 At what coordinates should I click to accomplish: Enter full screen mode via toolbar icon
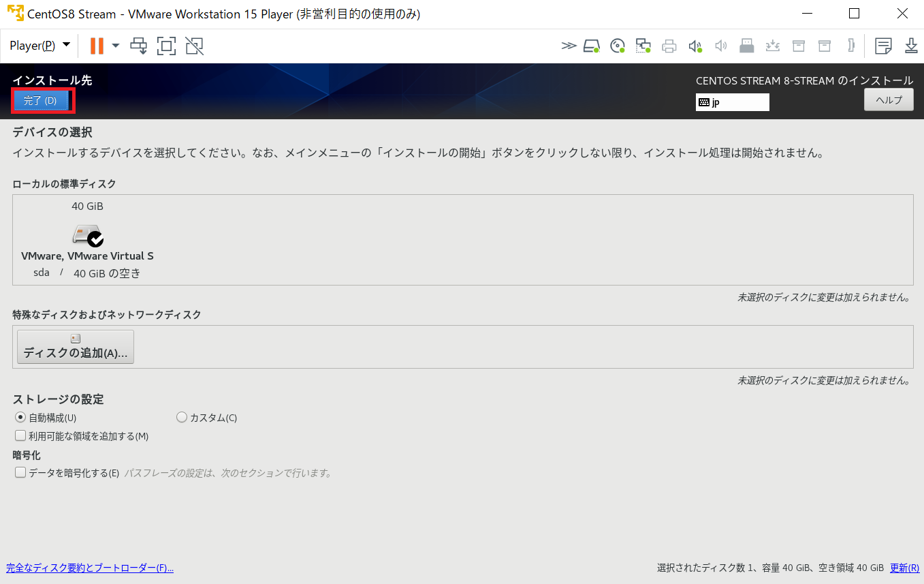pyautogui.click(x=166, y=46)
